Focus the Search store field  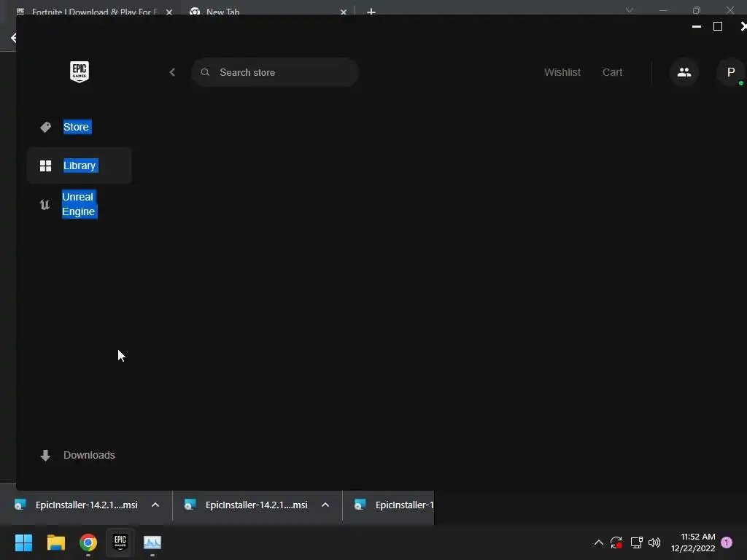pos(275,72)
